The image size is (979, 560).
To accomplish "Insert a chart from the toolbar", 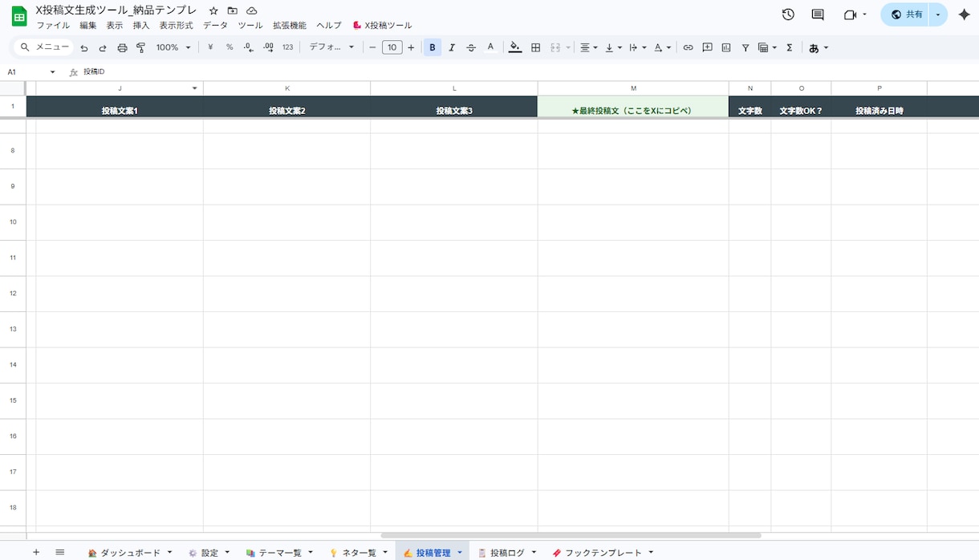I will coord(726,47).
